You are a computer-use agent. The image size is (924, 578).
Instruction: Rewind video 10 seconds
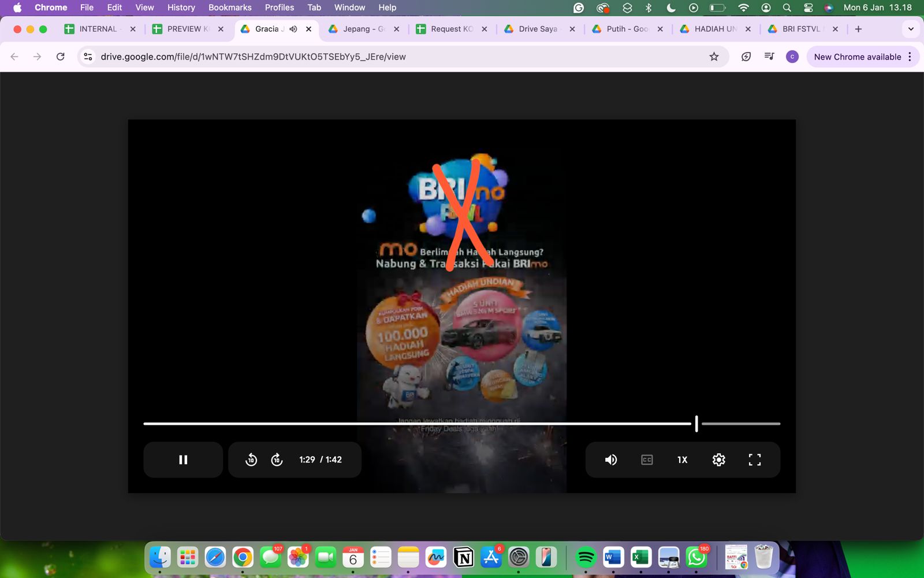pos(251,460)
